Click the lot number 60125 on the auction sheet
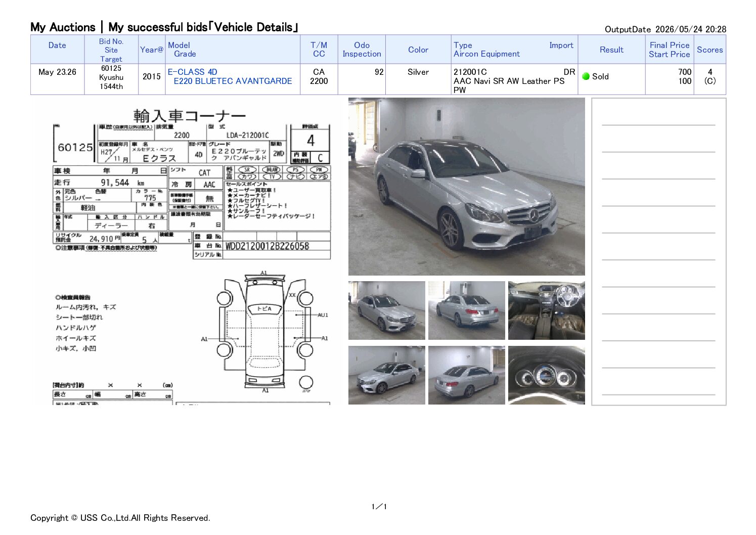Image resolution: width=756 pixels, height=535 pixels. (75, 147)
